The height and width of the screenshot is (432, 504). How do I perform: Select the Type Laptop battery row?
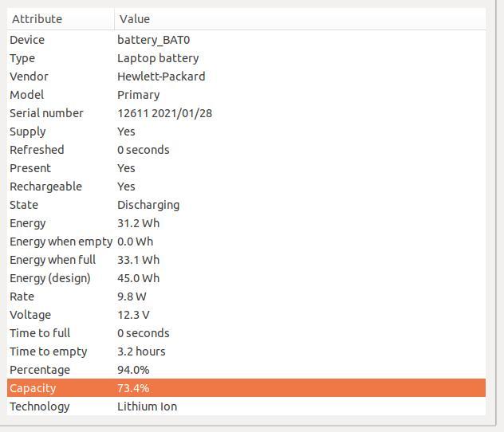(246, 58)
